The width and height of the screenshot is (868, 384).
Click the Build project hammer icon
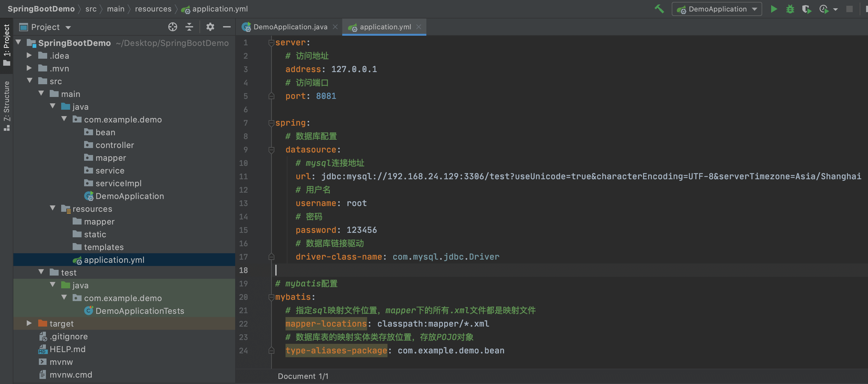click(x=659, y=9)
